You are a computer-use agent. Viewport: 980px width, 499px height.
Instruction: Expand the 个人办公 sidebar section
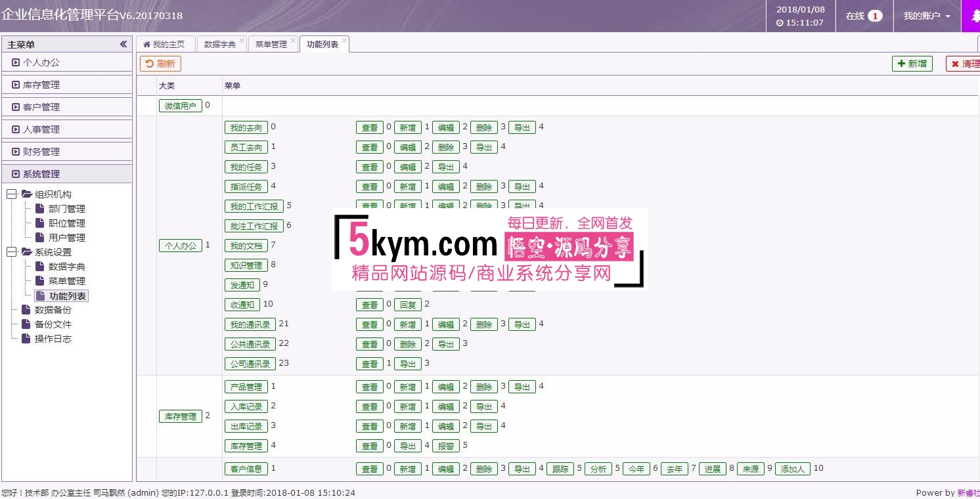coord(67,62)
